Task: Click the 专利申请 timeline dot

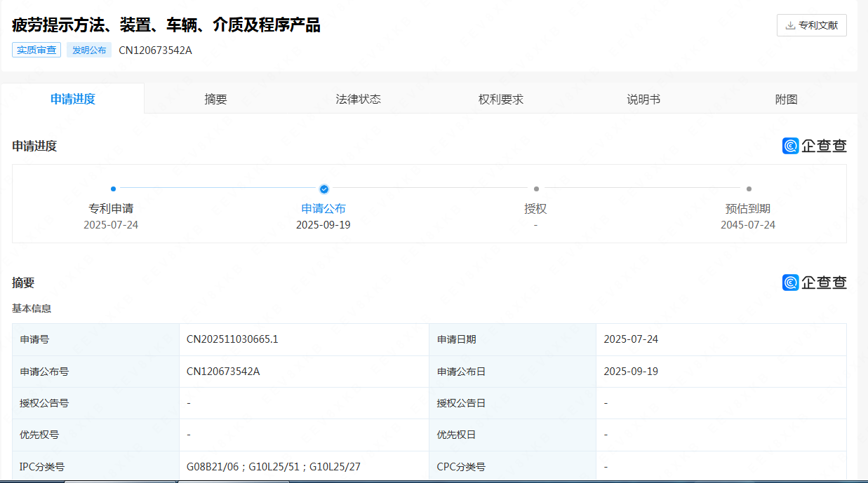Action: pyautogui.click(x=113, y=189)
